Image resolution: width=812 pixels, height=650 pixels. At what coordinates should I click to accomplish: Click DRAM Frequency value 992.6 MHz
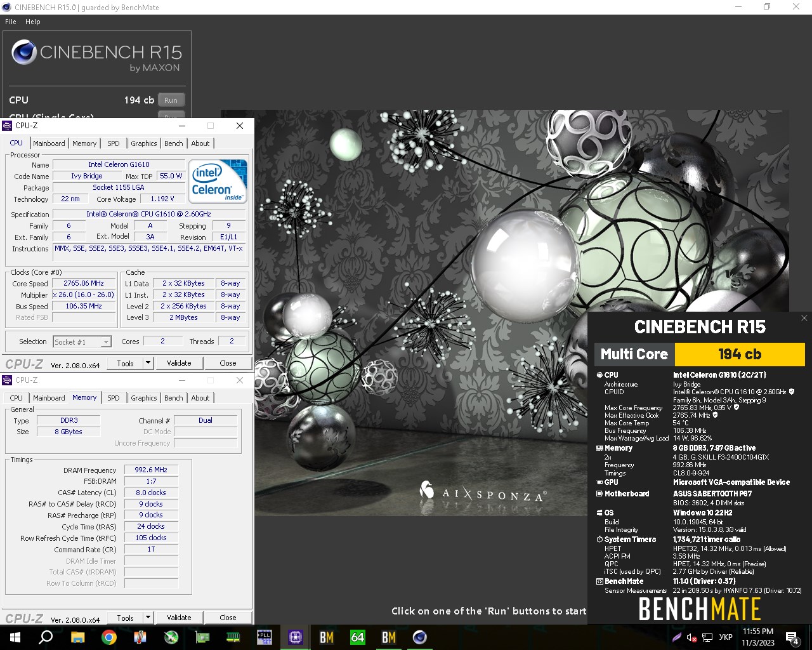pos(151,470)
